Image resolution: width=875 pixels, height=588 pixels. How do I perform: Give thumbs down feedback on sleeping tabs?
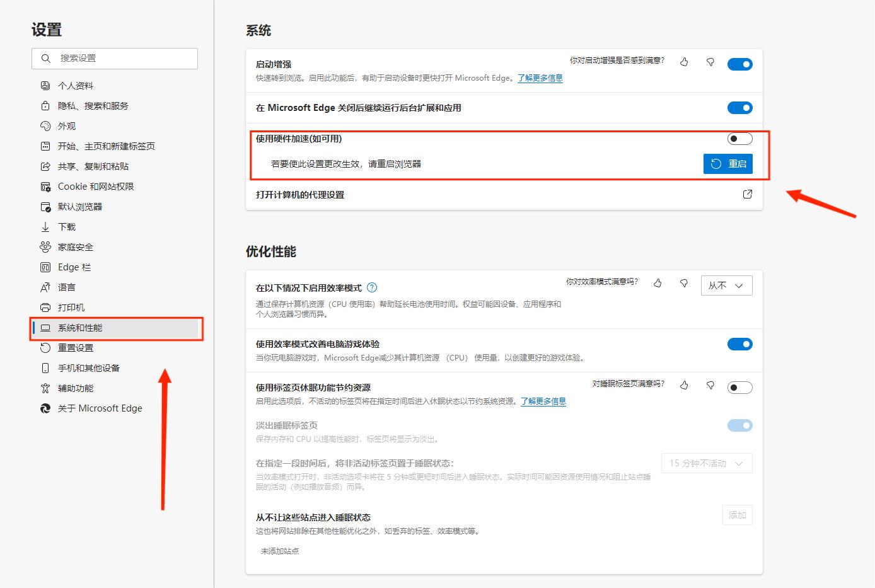710,385
